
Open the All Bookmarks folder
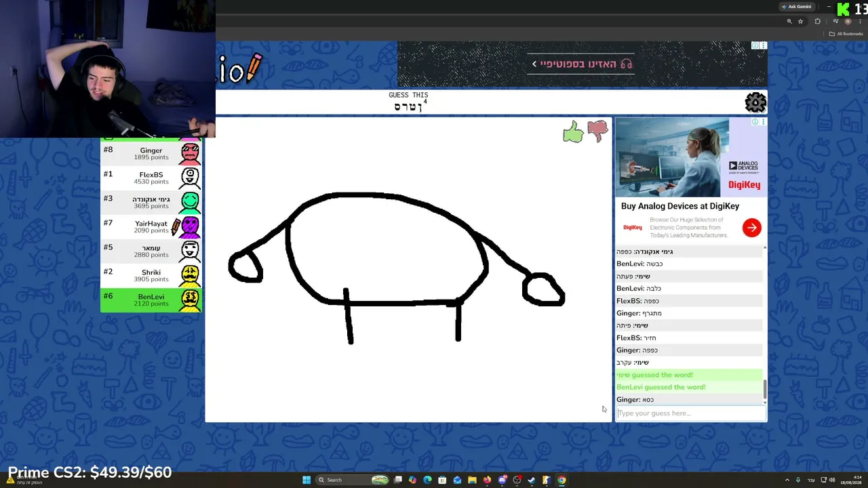coord(846,34)
